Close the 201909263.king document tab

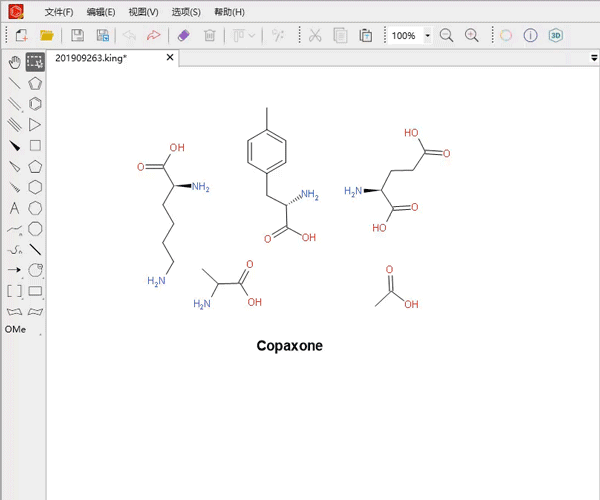point(170,57)
